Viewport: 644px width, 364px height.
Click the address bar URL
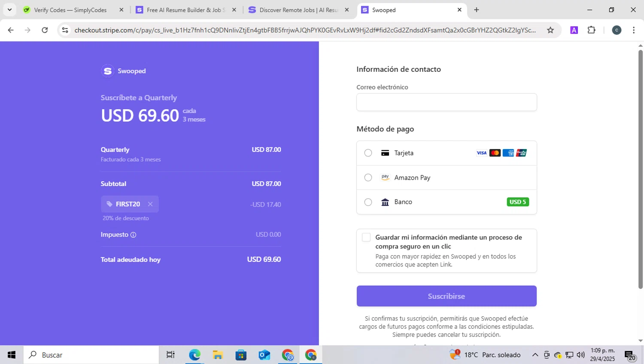point(305,30)
